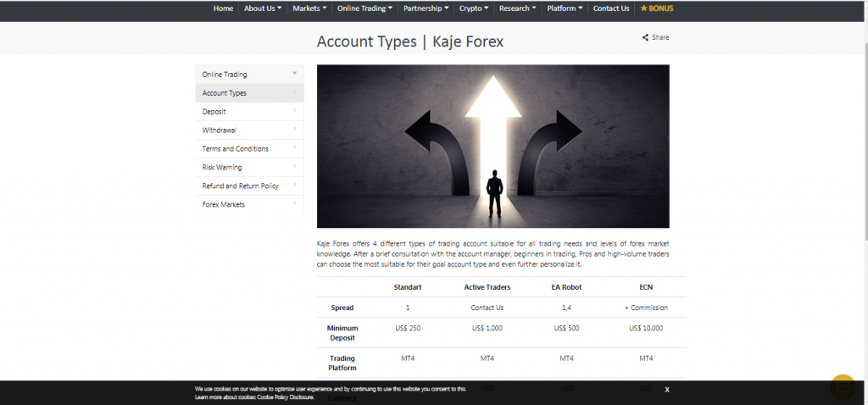Viewport: 868px width, 405px height.
Task: Click the US$ 1.000 deposit value
Action: tap(487, 328)
